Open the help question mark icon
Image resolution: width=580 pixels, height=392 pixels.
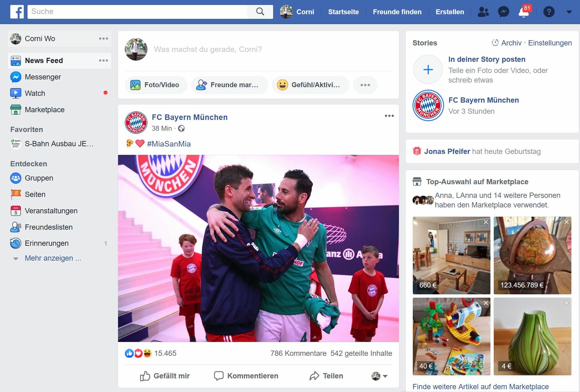pos(549,12)
